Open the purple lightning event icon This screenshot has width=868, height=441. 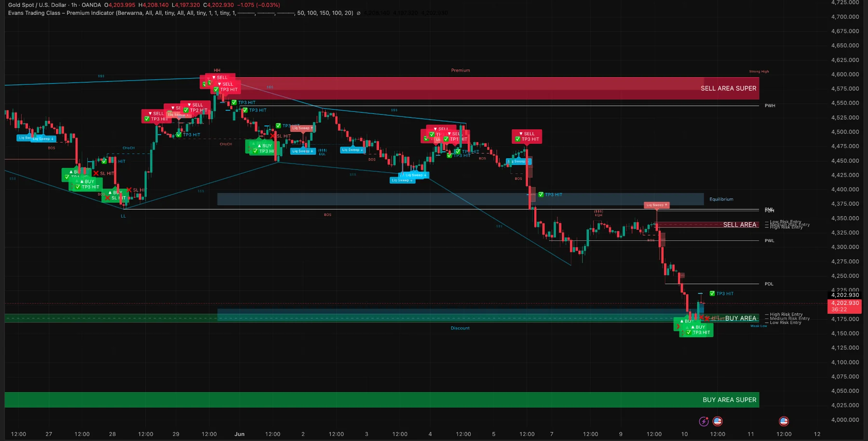click(704, 421)
